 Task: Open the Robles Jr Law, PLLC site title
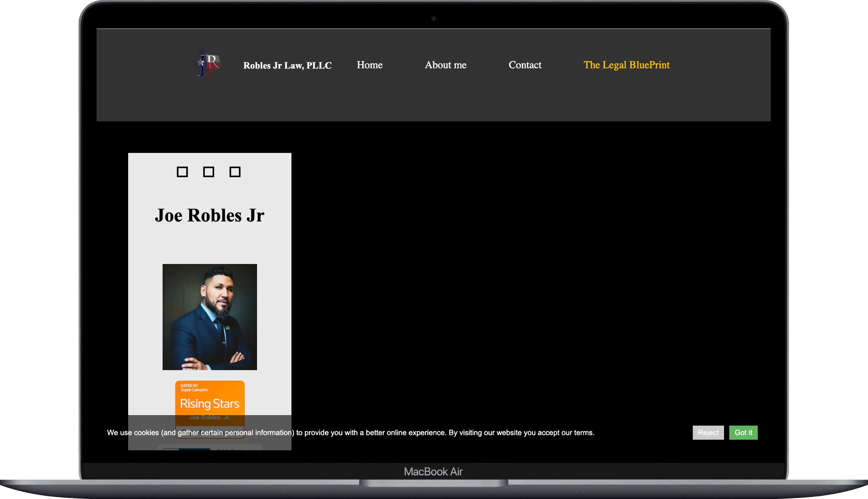287,65
